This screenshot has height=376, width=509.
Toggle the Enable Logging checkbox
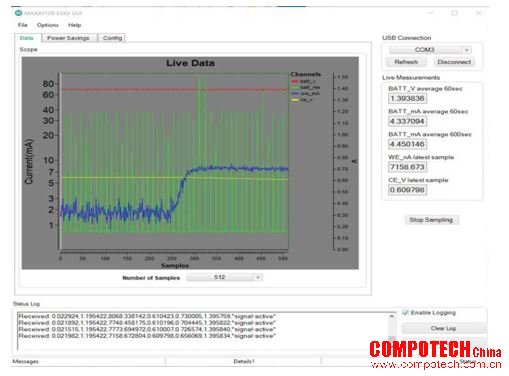point(405,312)
